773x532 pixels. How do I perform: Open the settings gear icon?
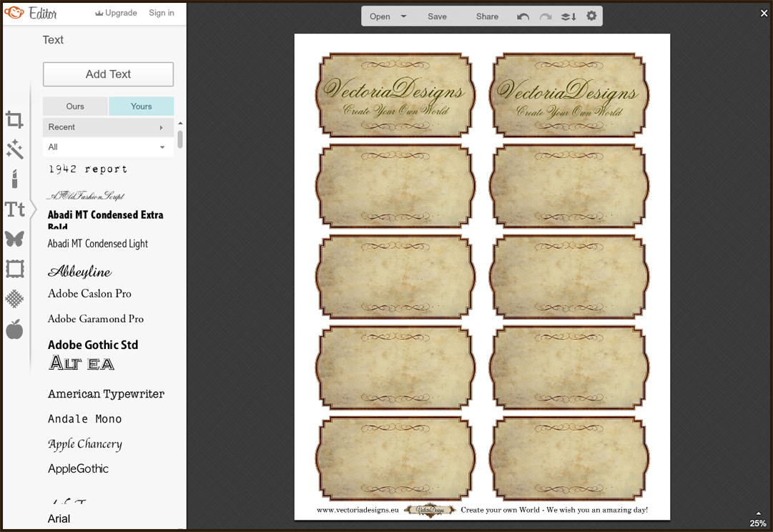(591, 16)
